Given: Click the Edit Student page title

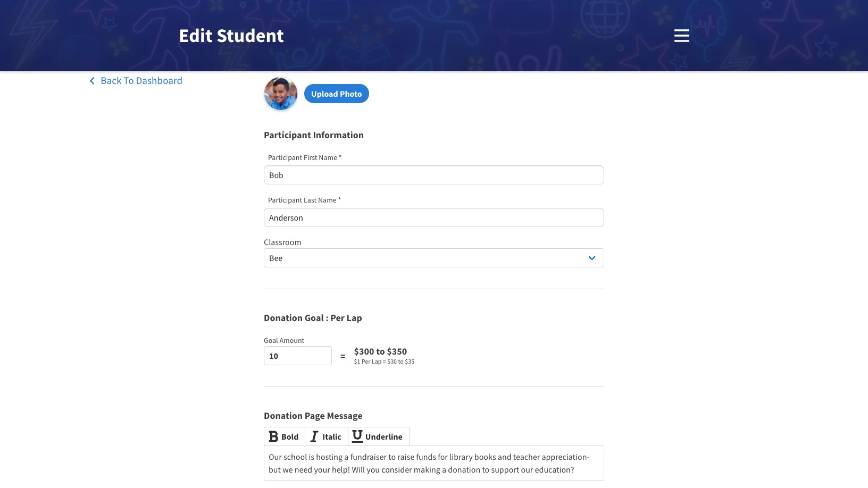Looking at the screenshot, I should 231,36.
